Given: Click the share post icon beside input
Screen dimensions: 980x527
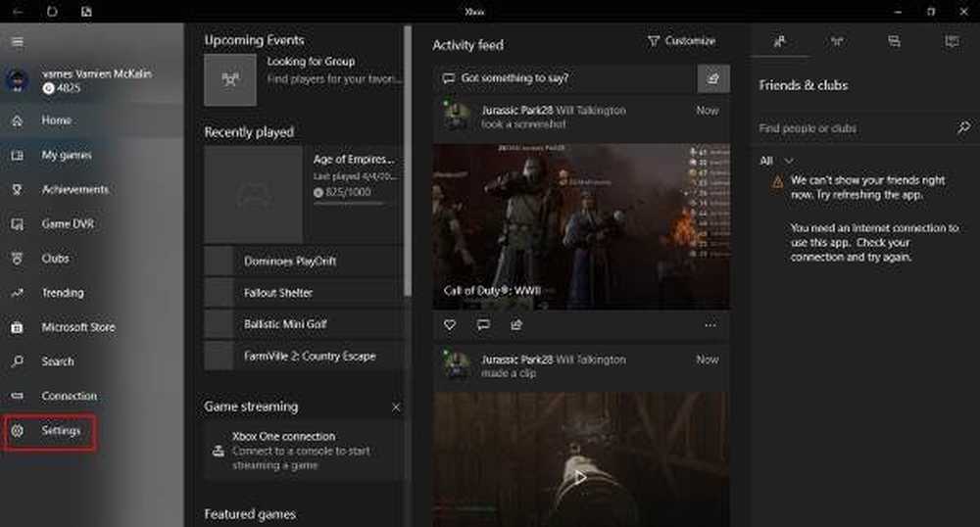Looking at the screenshot, I should 713,78.
